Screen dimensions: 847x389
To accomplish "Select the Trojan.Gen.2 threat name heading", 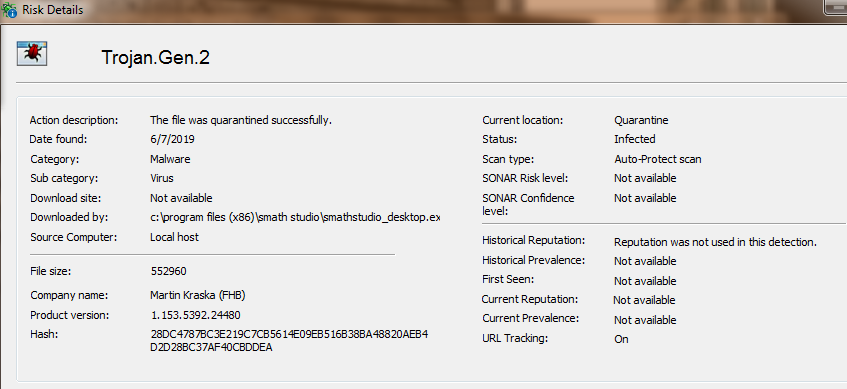I will pyautogui.click(x=156, y=57).
